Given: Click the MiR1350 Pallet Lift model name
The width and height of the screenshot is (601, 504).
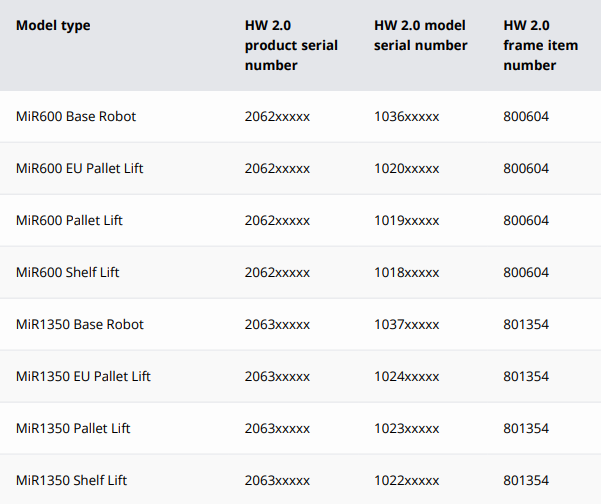Looking at the screenshot, I should [x=73, y=428].
